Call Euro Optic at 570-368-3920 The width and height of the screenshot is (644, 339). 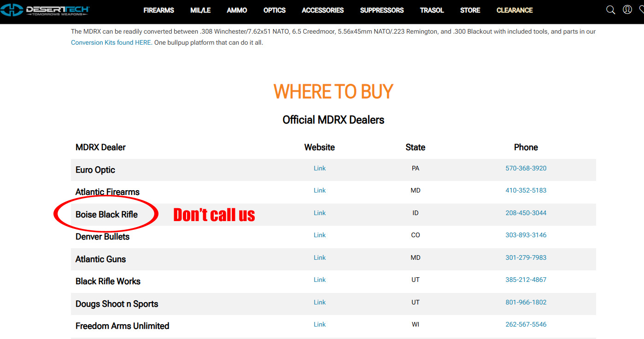(526, 168)
